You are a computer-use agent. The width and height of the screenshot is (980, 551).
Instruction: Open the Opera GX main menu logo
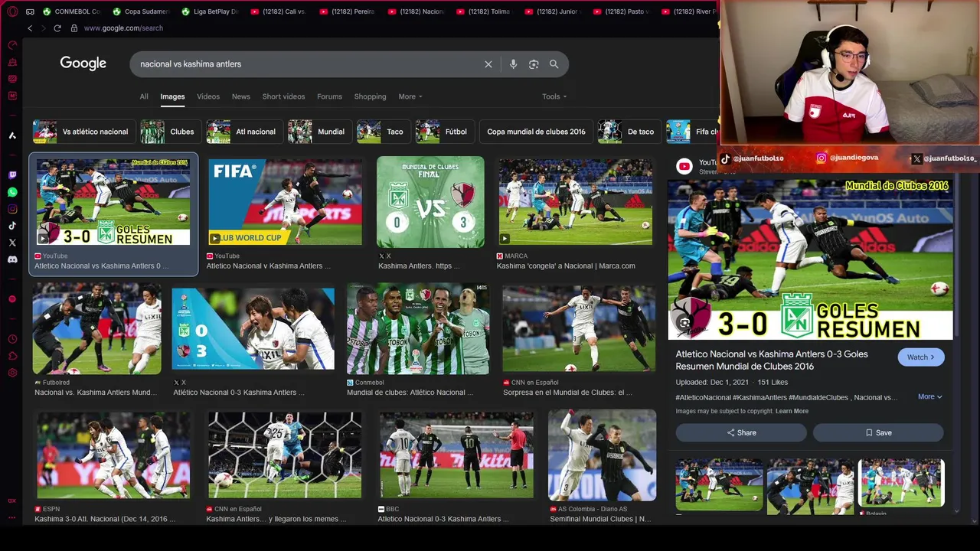(12, 11)
